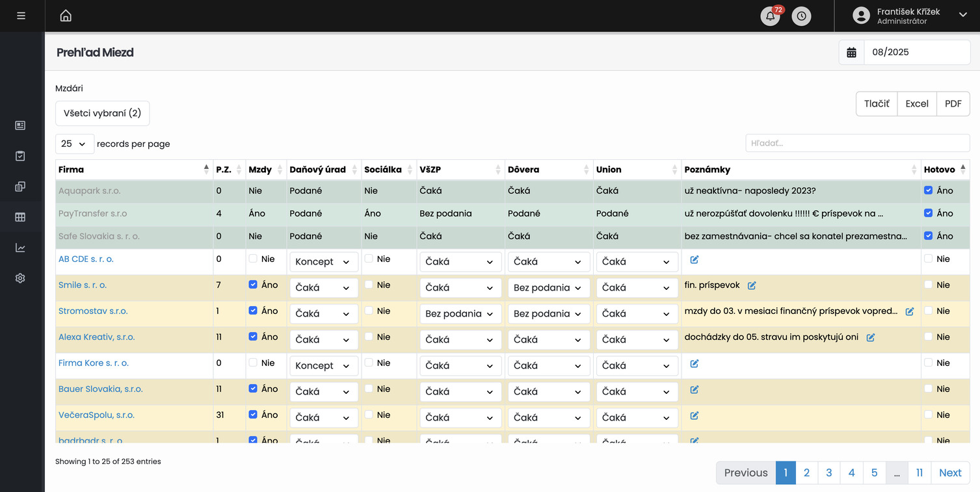Open Bauer Slovakia, s.r.o. company link
Viewport: 980px width, 492px height.
(x=100, y=389)
